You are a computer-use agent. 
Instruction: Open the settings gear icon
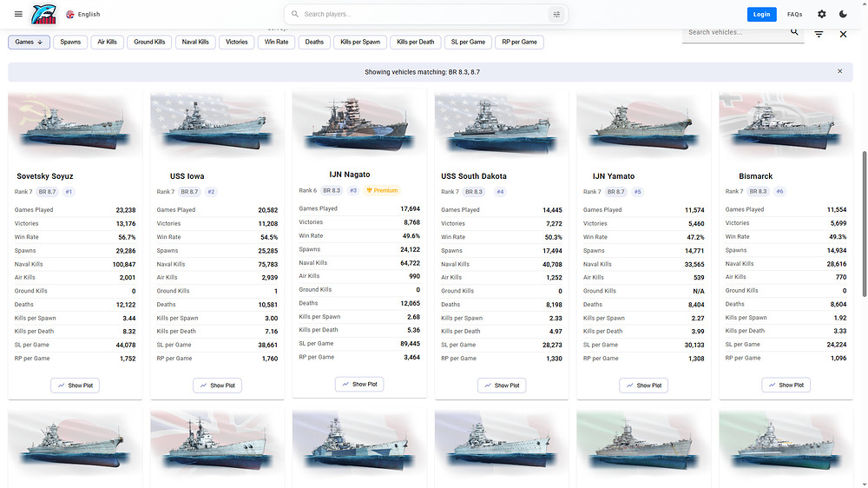[821, 15]
